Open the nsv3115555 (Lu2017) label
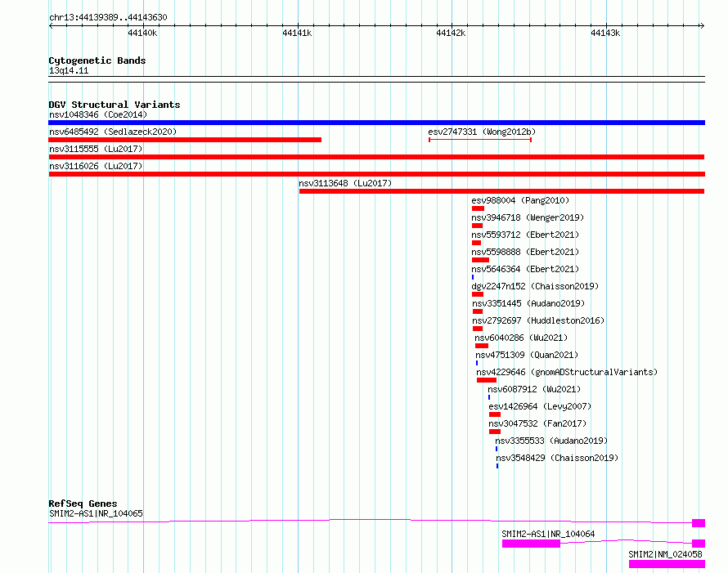 click(96, 149)
